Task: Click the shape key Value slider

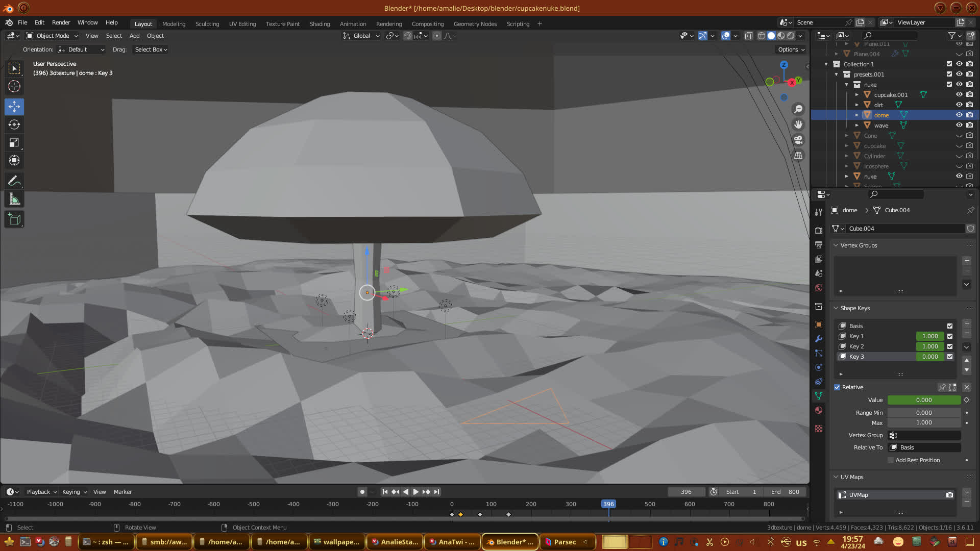Action: (x=923, y=400)
